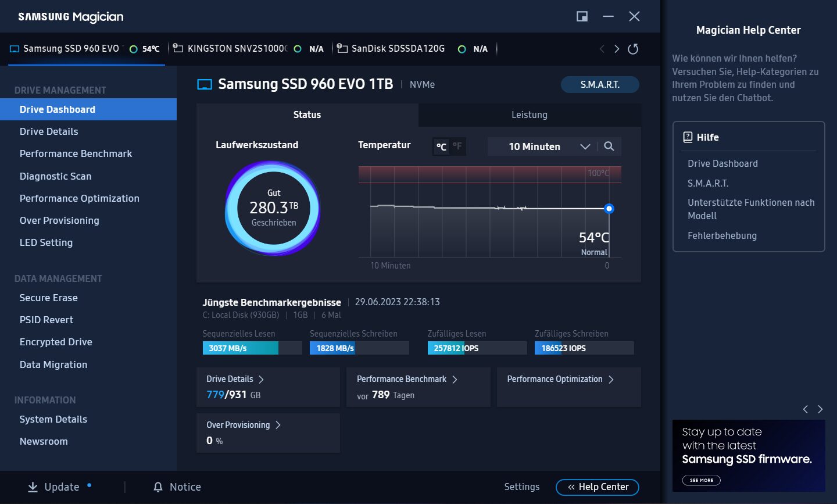Viewport: 837px width, 504px height.
Task: Click the Sequenzielles Schreiben 1828 MB/s bar
Action: click(x=359, y=348)
